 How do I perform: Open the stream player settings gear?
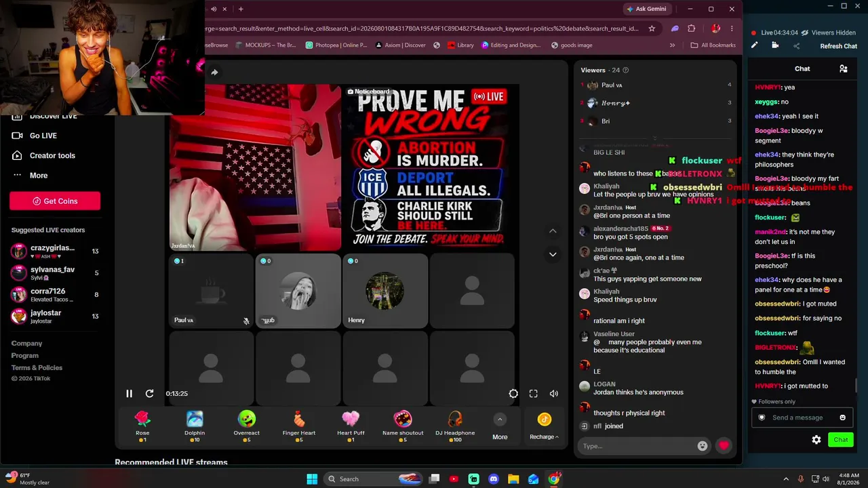[x=513, y=394]
